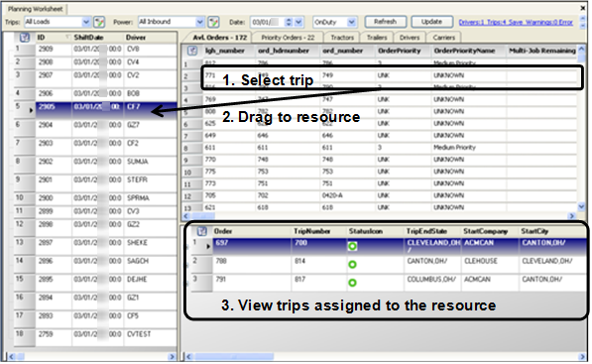Click grid icon in Avl. Orders header
Image resolution: width=592 pixels, height=364 pixels.
pyautogui.click(x=192, y=51)
